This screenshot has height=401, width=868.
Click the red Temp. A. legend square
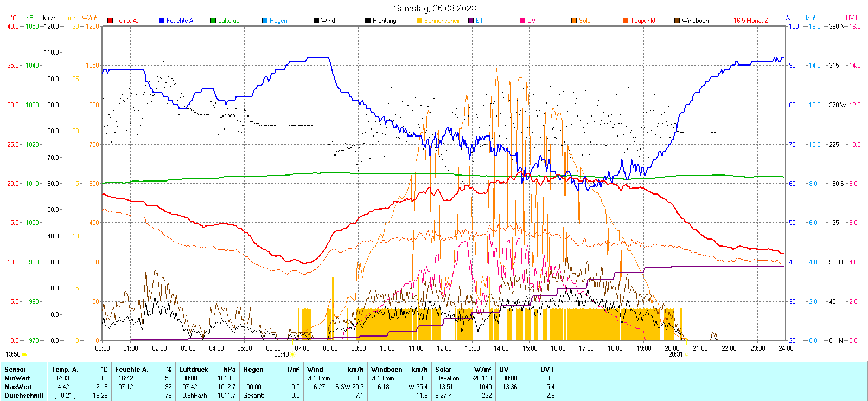(x=110, y=21)
